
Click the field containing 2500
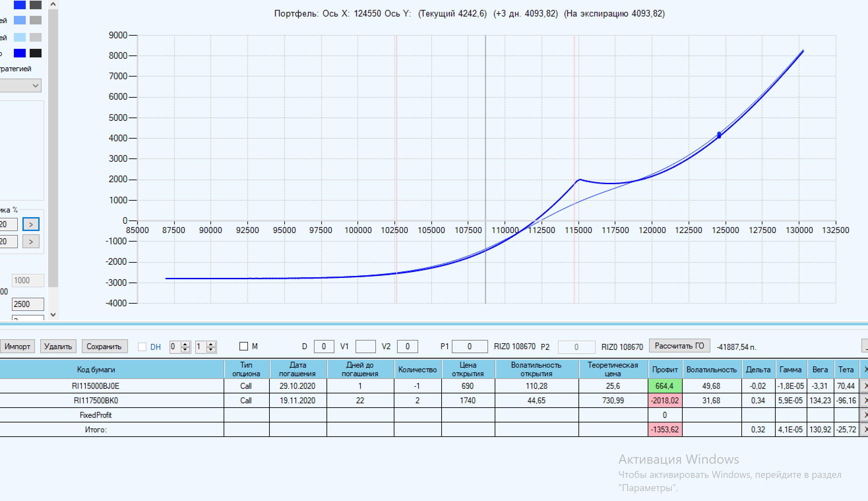tap(27, 304)
